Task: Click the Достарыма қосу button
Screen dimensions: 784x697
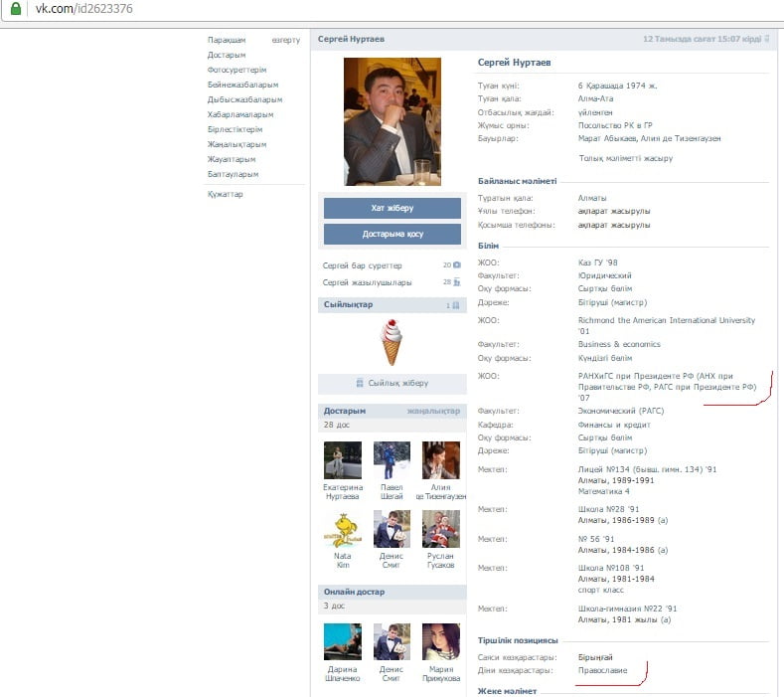Action: pyautogui.click(x=392, y=235)
